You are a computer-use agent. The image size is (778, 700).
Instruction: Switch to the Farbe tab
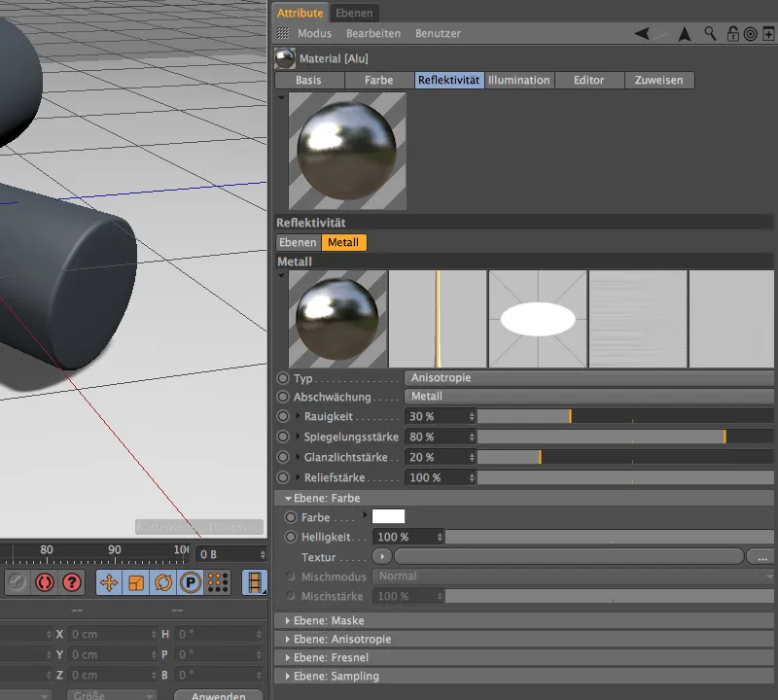379,80
